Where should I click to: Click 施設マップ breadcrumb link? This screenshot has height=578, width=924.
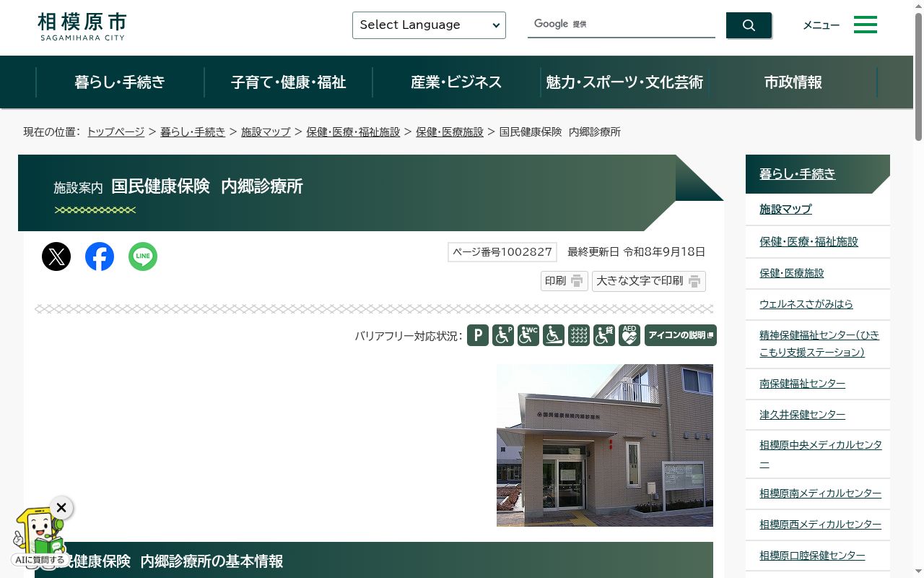(266, 131)
